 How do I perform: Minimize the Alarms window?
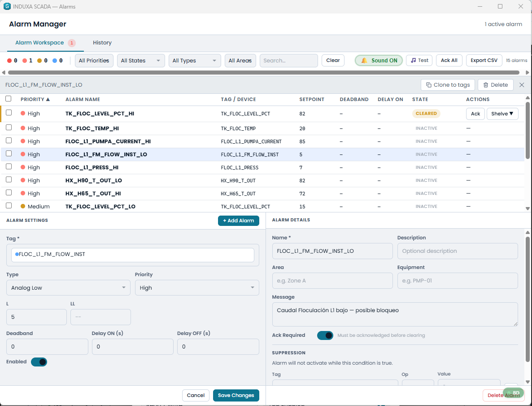480,6
